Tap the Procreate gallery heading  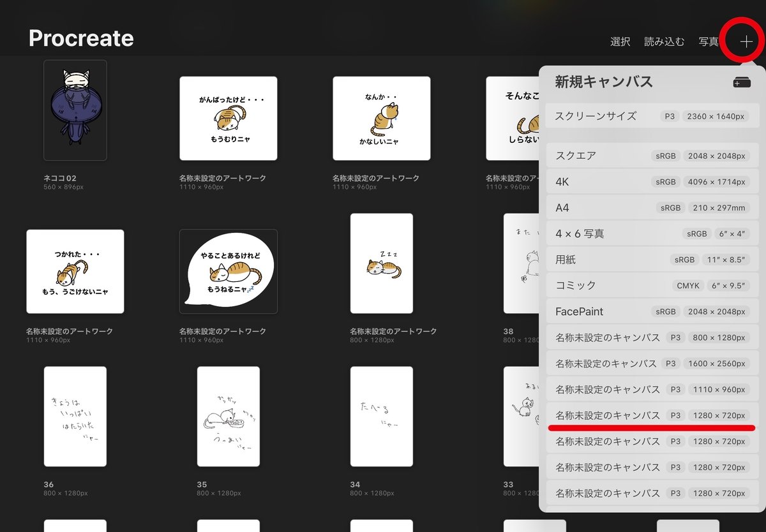81,38
